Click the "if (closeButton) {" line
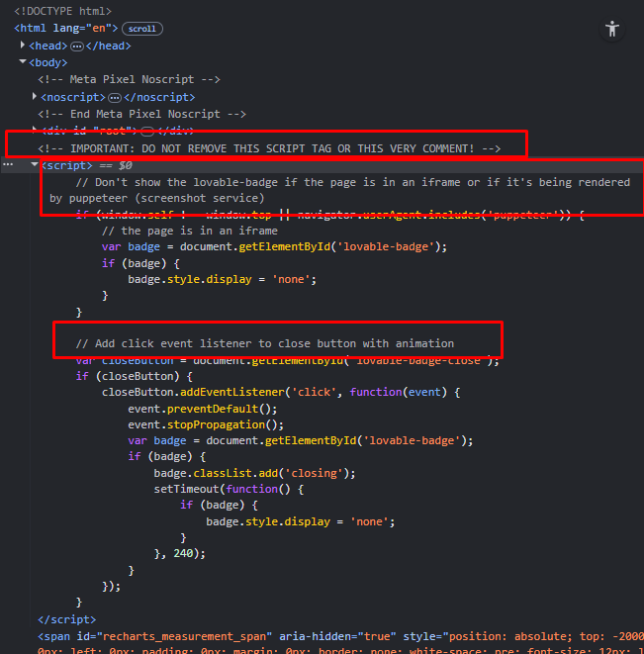The width and height of the screenshot is (644, 654). coord(134,376)
